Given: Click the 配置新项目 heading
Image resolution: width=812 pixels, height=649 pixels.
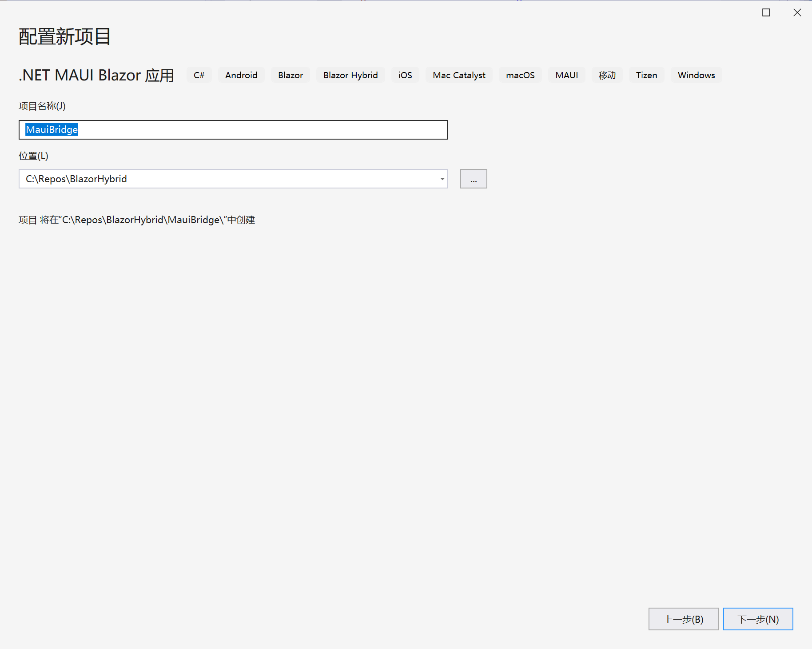Looking at the screenshot, I should (65, 36).
